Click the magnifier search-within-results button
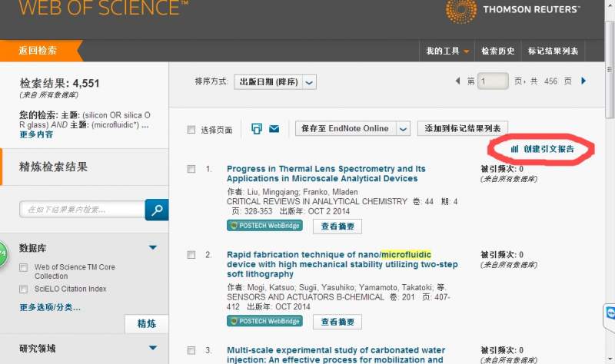The height and width of the screenshot is (364, 615). point(157,210)
